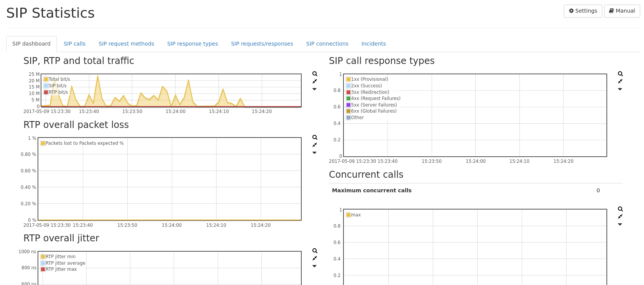Select the SIP dashboard tab
Viewport: 644px width, 285px height.
click(x=31, y=44)
